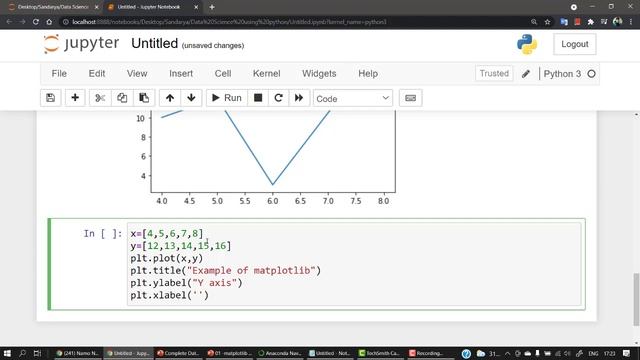Switch to Anaconda Navigator in taskbar
Image resolution: width=640 pixels, height=360 pixels.
[280, 353]
